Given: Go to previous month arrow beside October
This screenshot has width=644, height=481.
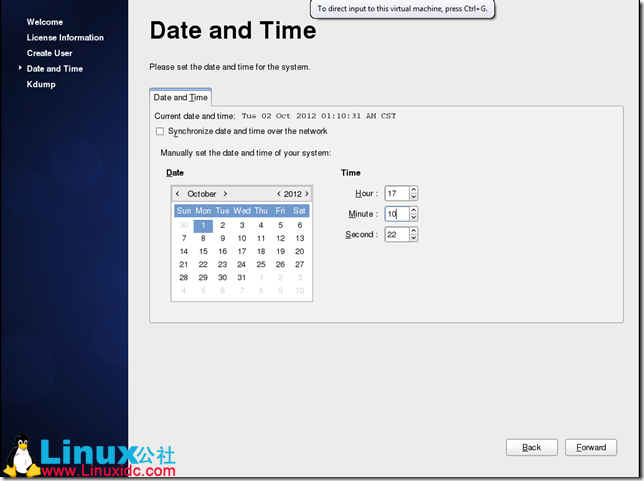Looking at the screenshot, I should tap(177, 193).
